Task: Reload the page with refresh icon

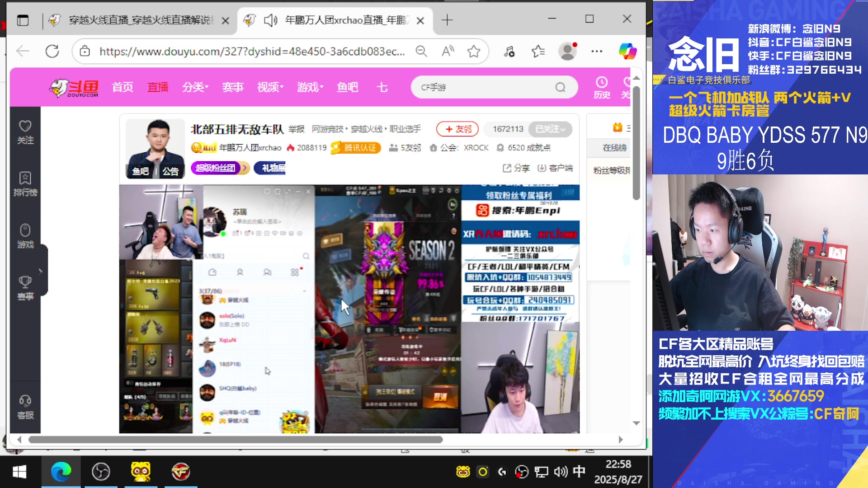Action: click(52, 51)
